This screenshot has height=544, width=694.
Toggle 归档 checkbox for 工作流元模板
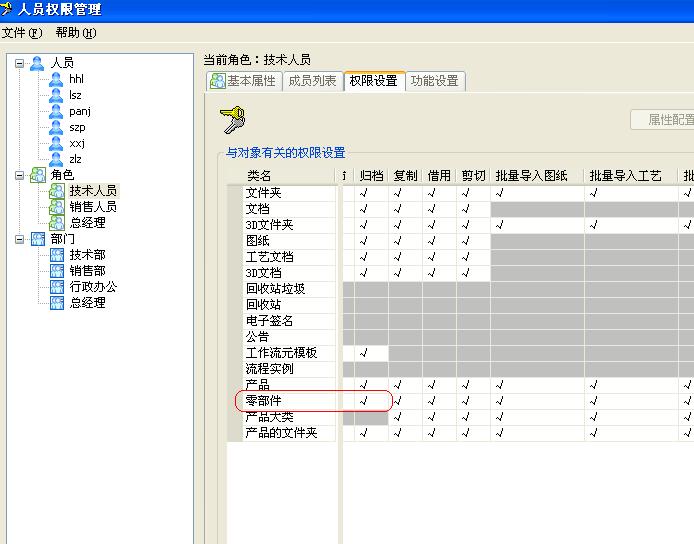(x=364, y=353)
